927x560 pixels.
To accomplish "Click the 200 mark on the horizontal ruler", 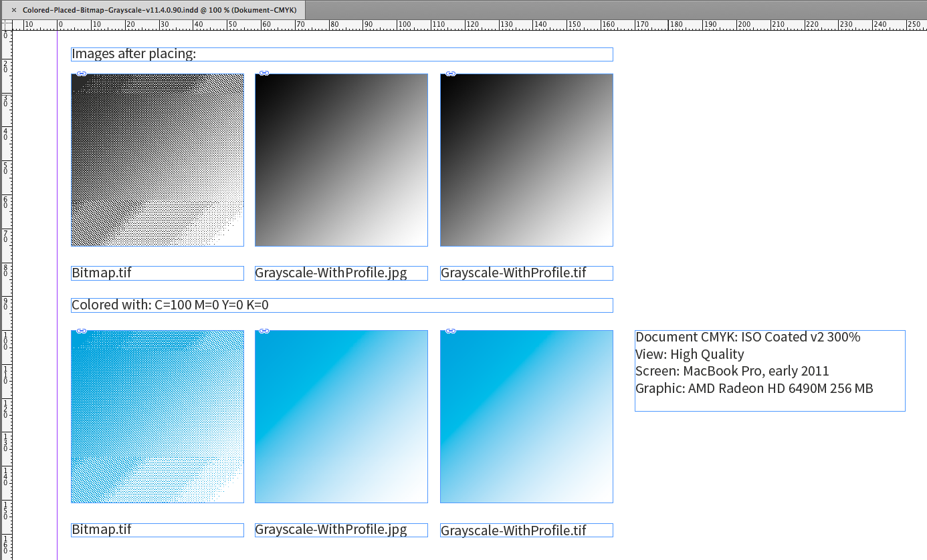I will (742, 25).
